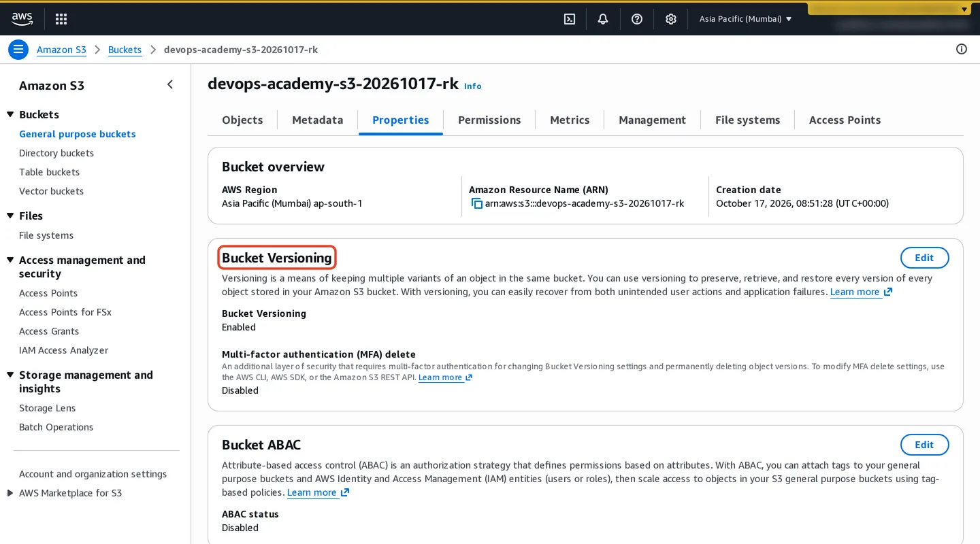Image resolution: width=980 pixels, height=544 pixels.
Task: Go to Amazon S3 breadcrumb link
Action: tap(61, 50)
